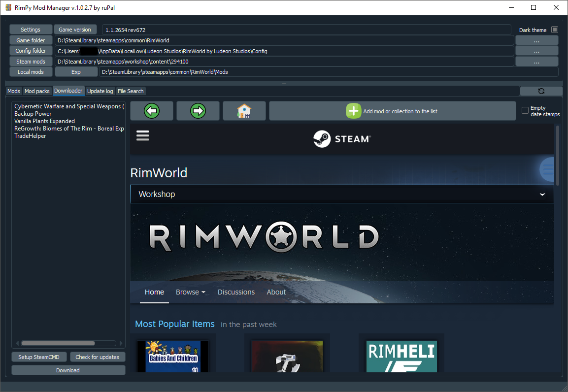The width and height of the screenshot is (568, 392).
Task: Open the About page
Action: [276, 292]
